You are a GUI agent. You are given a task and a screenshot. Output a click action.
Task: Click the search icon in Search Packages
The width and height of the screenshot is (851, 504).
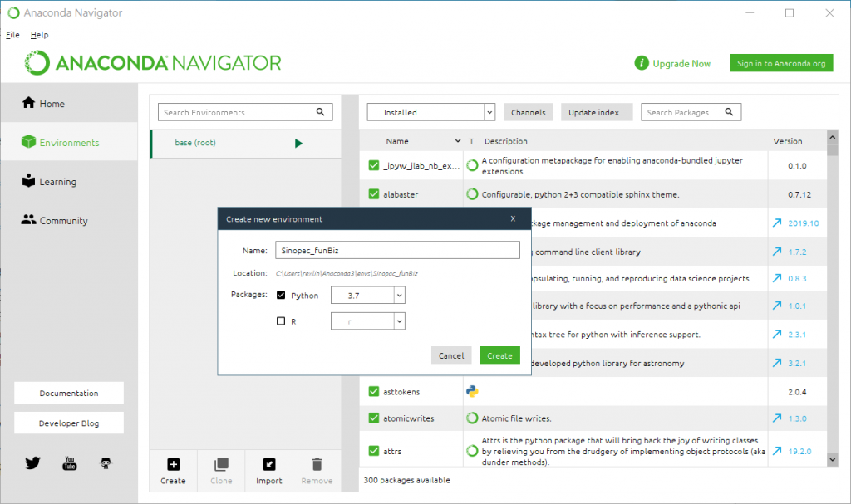point(729,112)
